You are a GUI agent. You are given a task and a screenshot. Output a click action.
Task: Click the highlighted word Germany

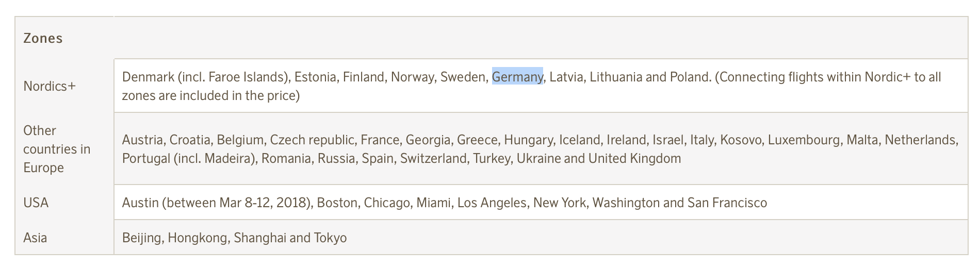(517, 77)
